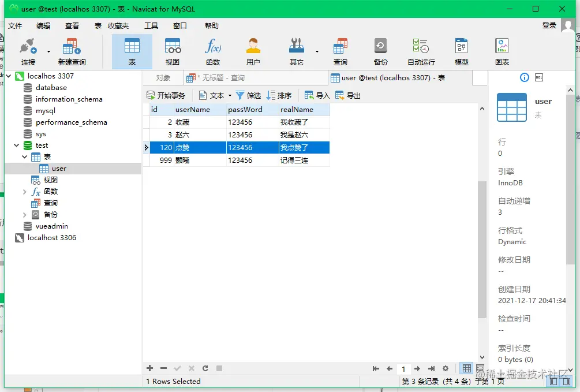
Task: Open the dropdown arrow beside 连接
Action: click(48, 51)
